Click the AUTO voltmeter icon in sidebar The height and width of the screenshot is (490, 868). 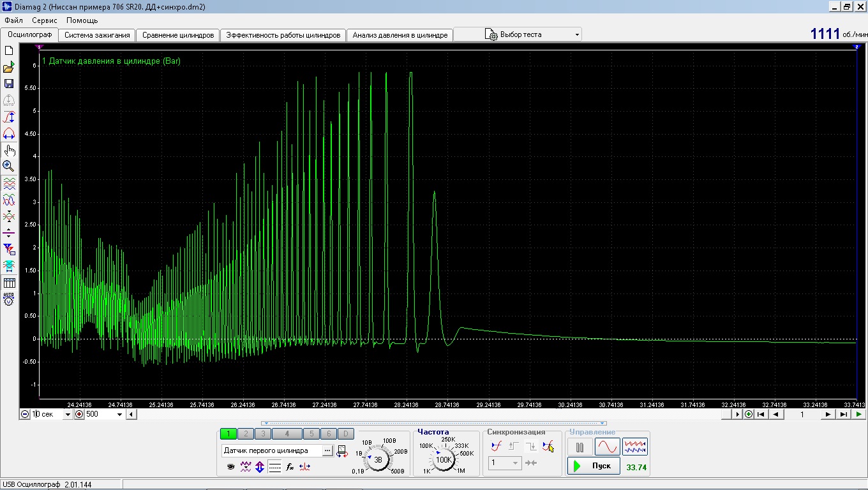click(x=9, y=299)
